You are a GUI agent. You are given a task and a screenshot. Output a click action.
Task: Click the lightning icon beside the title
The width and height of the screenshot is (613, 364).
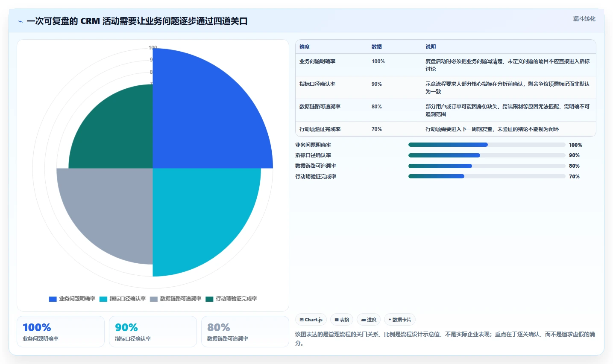tap(20, 21)
